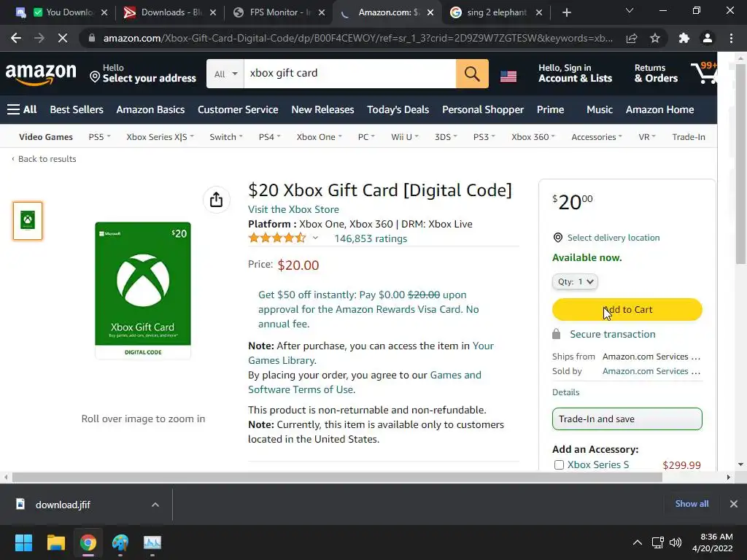
Task: Click main Xbox Gift Card product image
Action: pyautogui.click(x=143, y=290)
